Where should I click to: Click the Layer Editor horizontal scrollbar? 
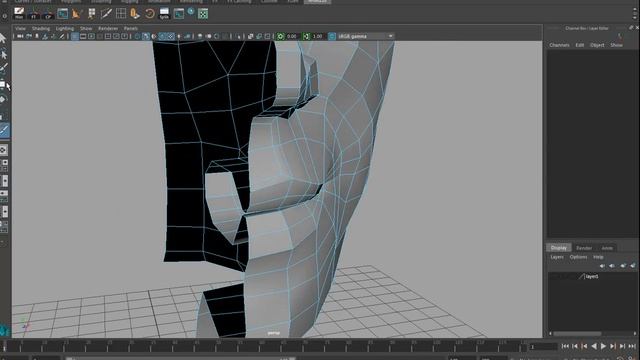[x=577, y=333]
